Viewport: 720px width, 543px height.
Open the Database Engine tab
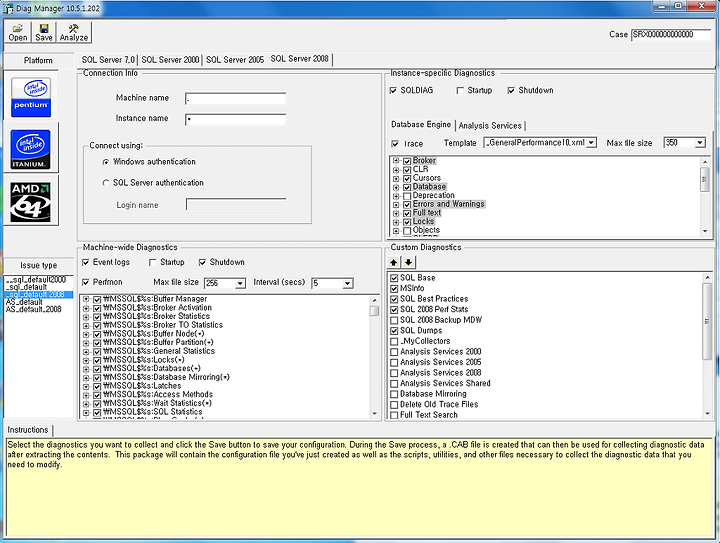421,124
